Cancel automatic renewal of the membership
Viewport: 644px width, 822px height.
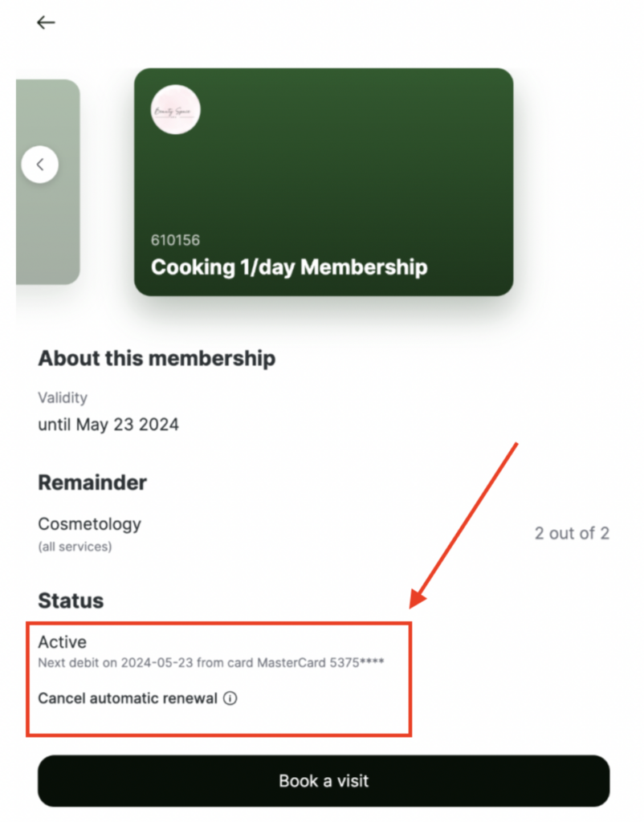128,698
